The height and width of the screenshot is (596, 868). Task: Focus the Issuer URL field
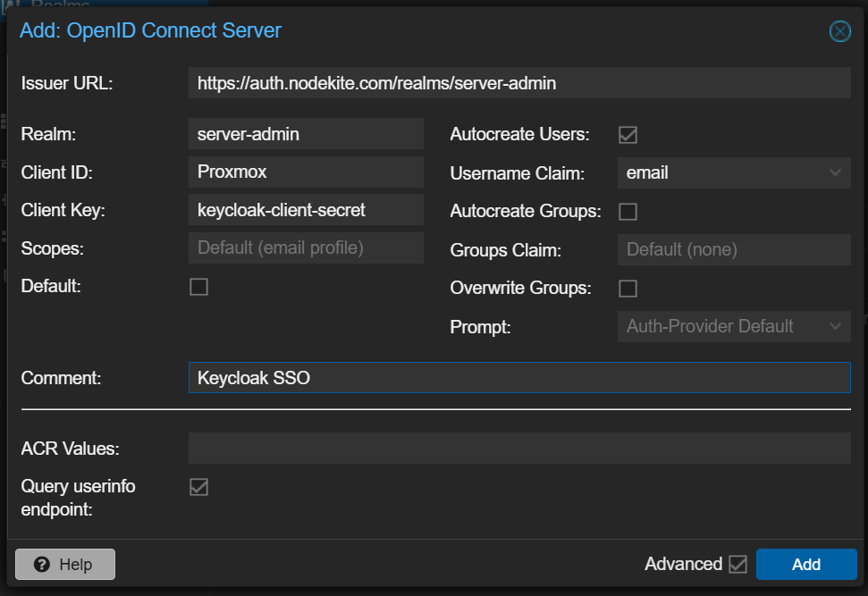(519, 83)
